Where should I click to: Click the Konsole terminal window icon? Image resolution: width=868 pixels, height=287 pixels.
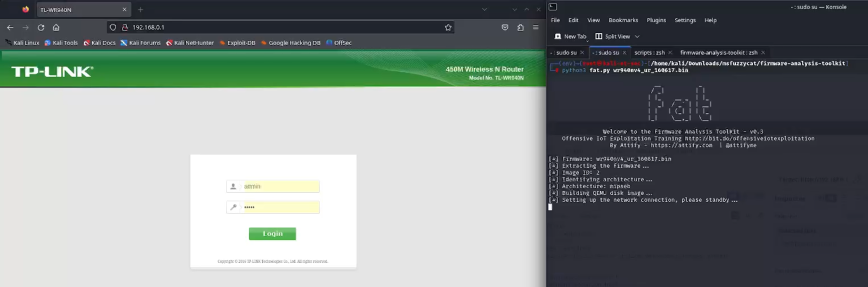[x=553, y=7]
